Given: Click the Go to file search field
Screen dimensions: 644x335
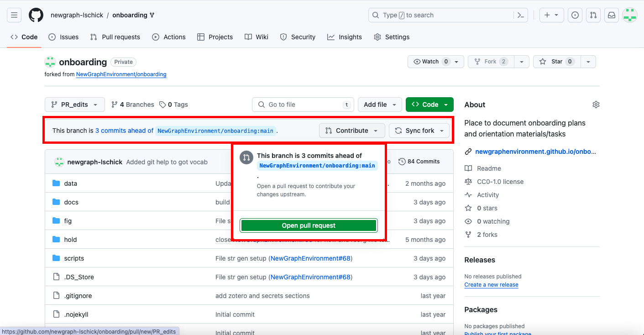Looking at the screenshot, I should click(x=303, y=105).
